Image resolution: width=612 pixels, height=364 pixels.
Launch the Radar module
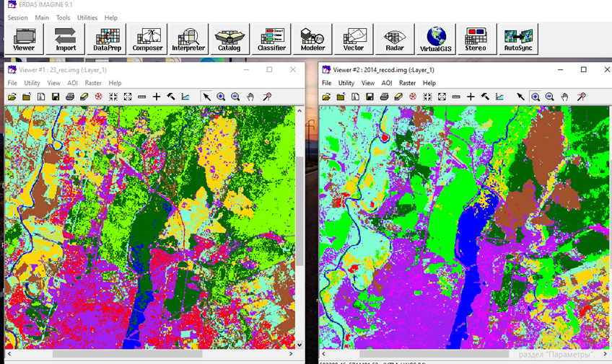(395, 39)
